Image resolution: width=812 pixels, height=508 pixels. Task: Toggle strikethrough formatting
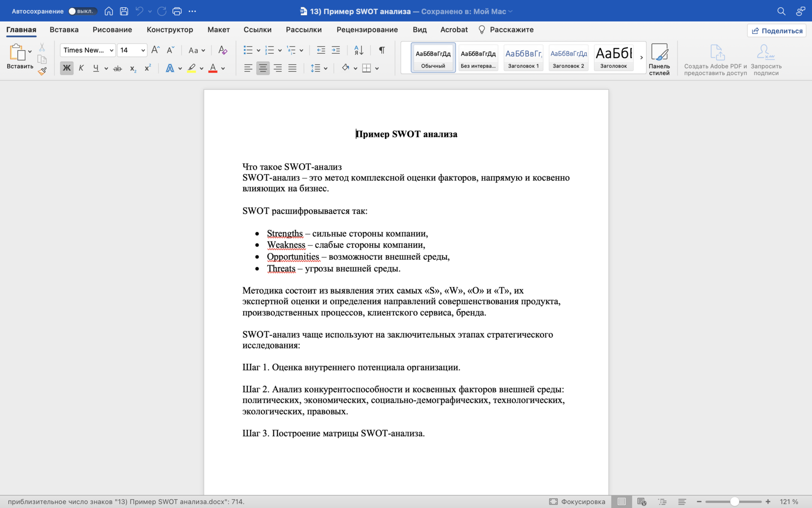coord(117,69)
